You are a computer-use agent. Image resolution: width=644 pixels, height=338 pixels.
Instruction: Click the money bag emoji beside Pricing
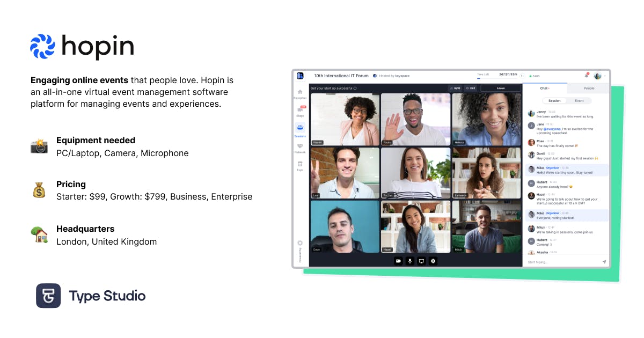pos(39,190)
